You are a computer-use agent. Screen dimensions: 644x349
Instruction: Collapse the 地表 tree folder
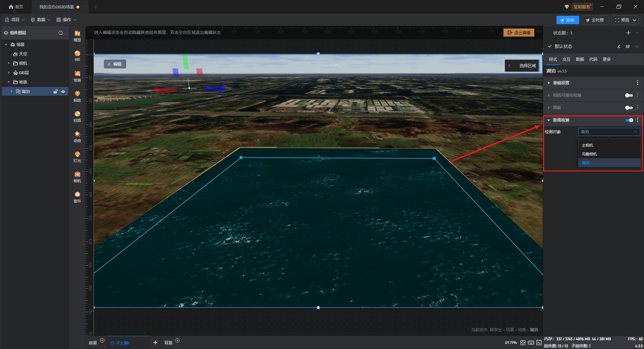[x=9, y=82]
